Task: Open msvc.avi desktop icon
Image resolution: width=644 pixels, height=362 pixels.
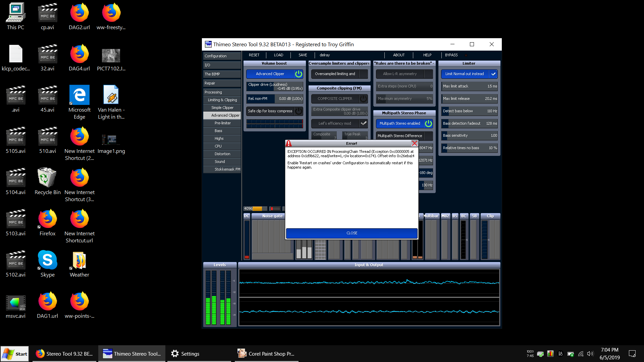Action: (x=16, y=307)
